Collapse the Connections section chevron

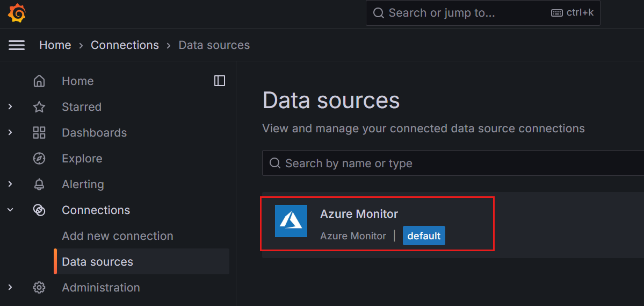[x=10, y=210]
